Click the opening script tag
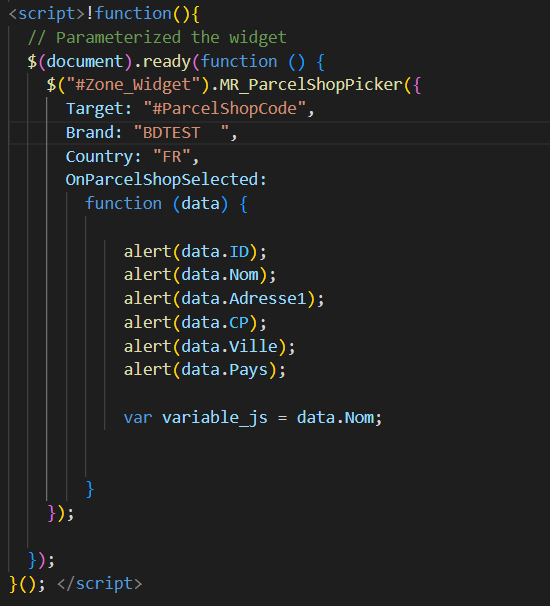The height and width of the screenshot is (606, 550). (46, 14)
